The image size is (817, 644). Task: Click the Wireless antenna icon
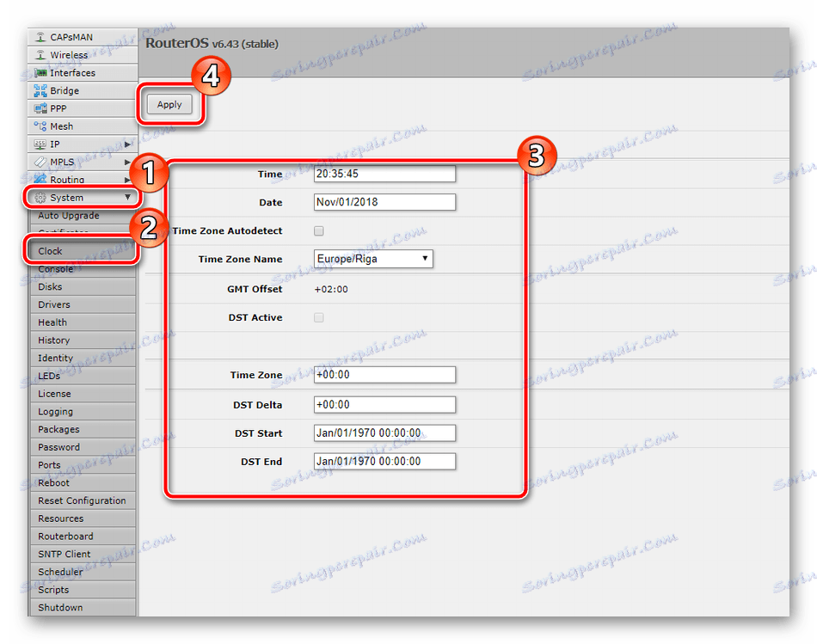coord(40,55)
